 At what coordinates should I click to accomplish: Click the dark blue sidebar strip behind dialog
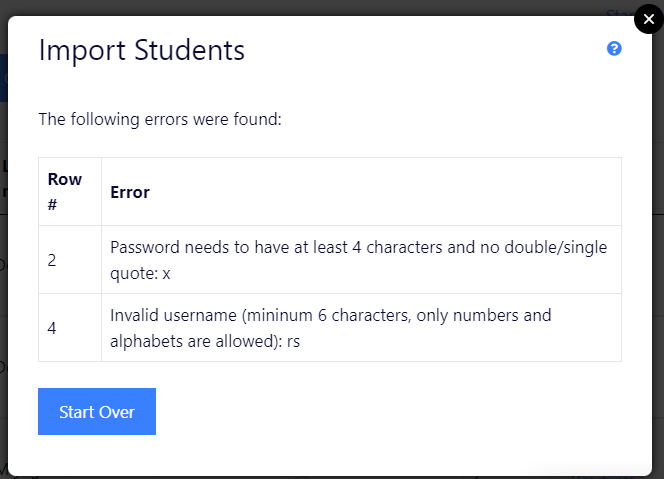coord(3,78)
